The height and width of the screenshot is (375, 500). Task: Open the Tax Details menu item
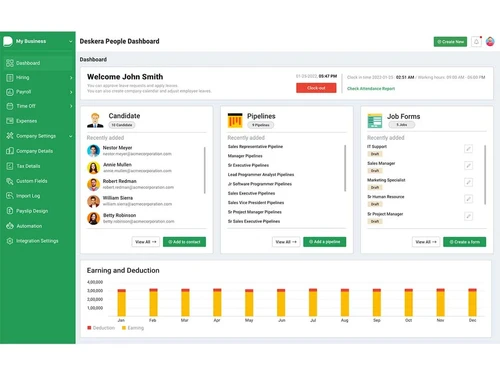(x=38, y=166)
